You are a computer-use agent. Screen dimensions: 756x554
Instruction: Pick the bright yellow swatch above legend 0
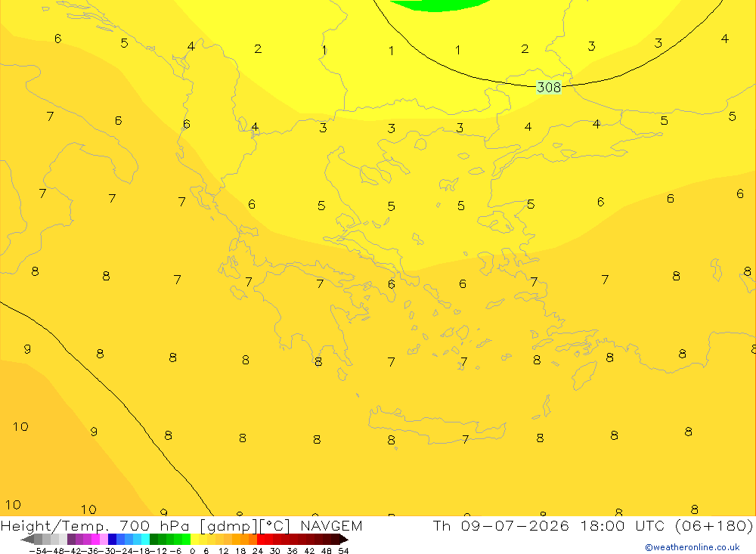[194, 540]
